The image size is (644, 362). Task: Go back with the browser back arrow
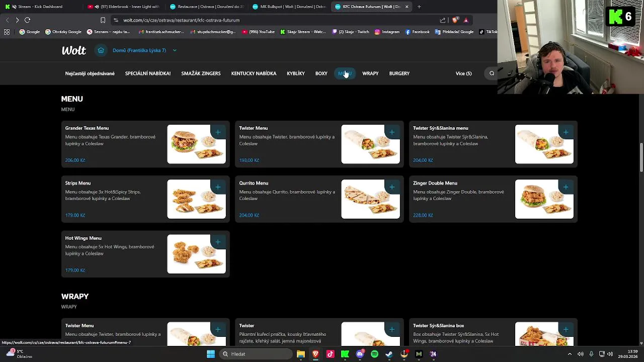coord(7,20)
